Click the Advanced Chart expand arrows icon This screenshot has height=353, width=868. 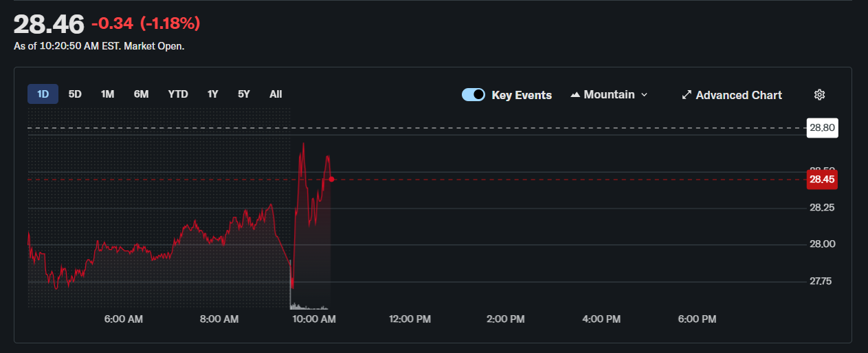[x=686, y=95]
